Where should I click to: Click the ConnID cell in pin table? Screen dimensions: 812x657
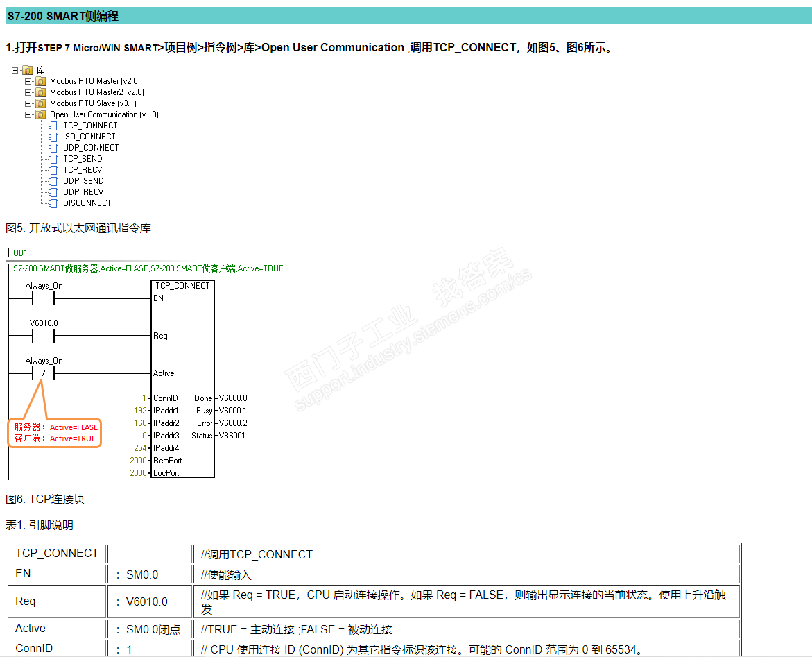57,648
